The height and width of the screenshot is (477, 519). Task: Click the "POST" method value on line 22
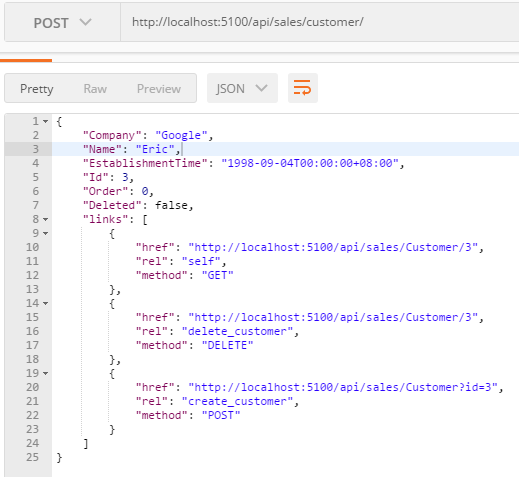221,415
